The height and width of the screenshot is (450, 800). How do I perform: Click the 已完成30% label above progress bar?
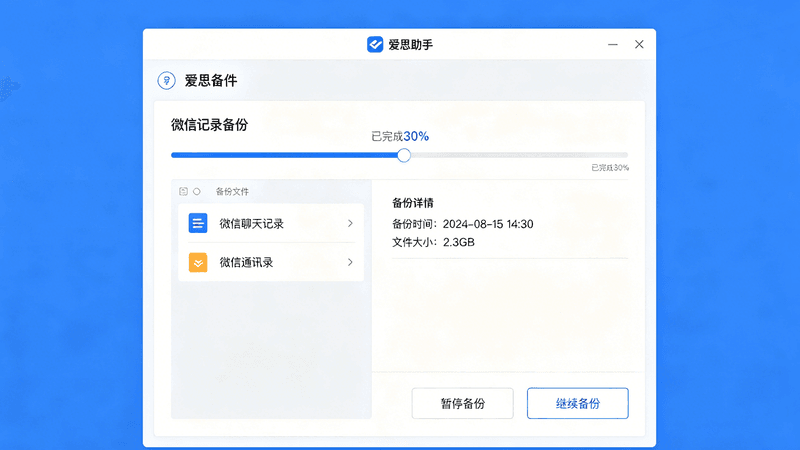tap(400, 136)
